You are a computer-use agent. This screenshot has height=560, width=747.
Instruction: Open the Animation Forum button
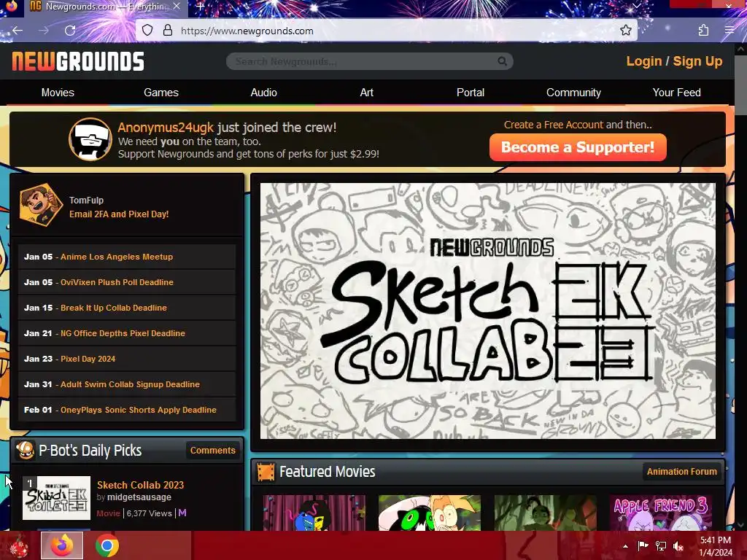tap(682, 472)
